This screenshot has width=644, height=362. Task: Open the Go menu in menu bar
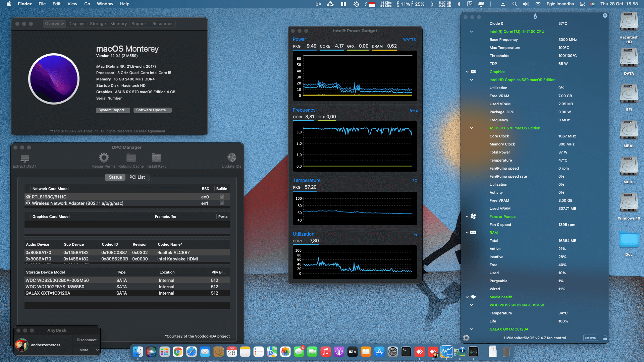click(x=87, y=4)
